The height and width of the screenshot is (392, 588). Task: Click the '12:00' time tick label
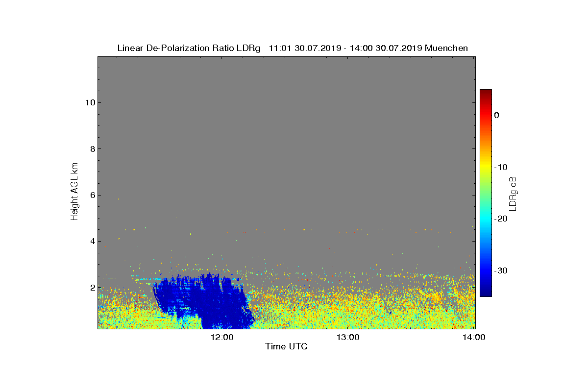222,337
